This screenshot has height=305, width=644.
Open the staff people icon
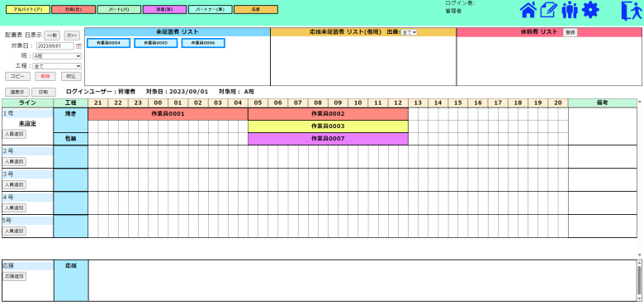(570, 10)
